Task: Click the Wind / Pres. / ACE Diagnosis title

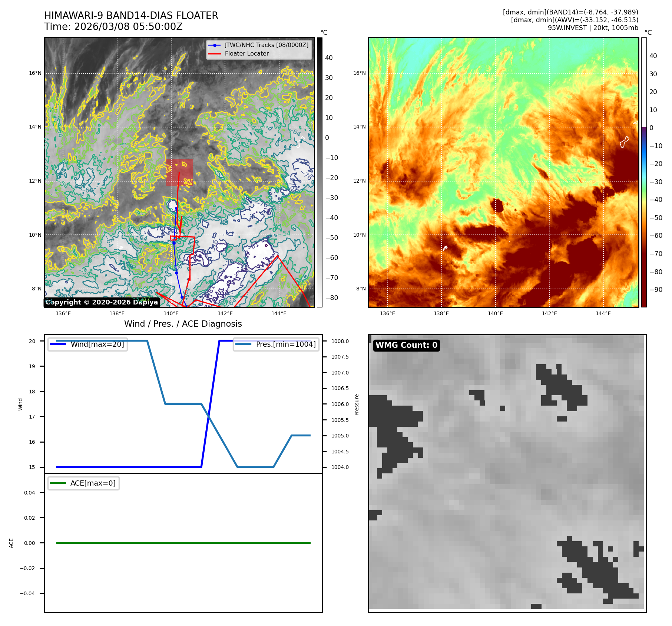Action: [x=183, y=324]
